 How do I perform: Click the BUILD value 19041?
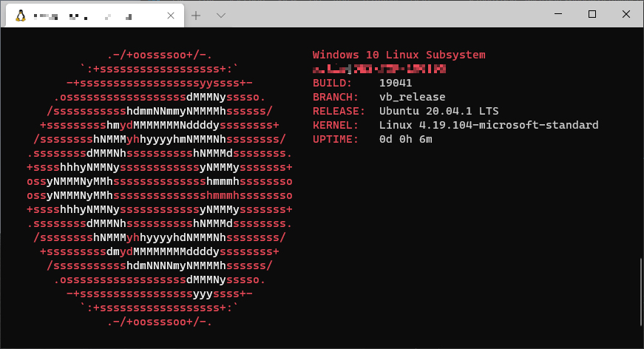click(x=396, y=83)
